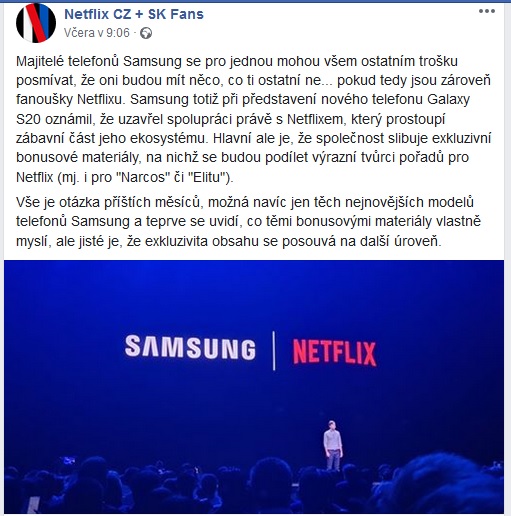Click the audience silhouettes at the photo bottom

click(254, 486)
